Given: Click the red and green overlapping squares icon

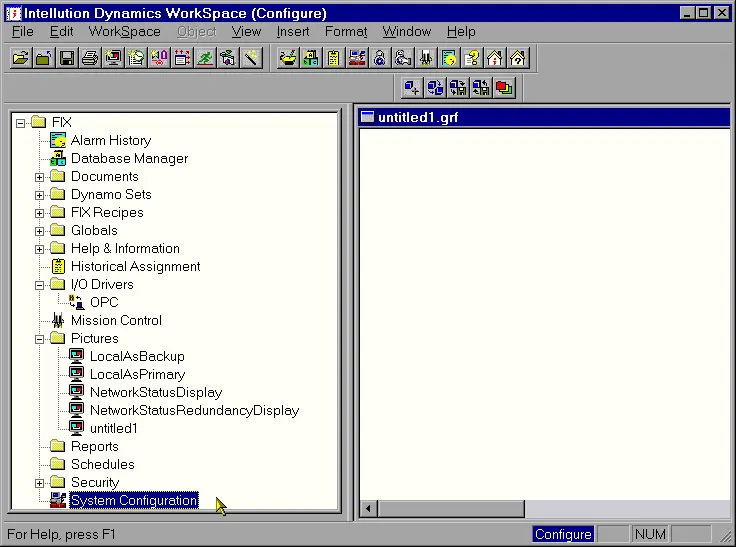Looking at the screenshot, I should (x=504, y=88).
